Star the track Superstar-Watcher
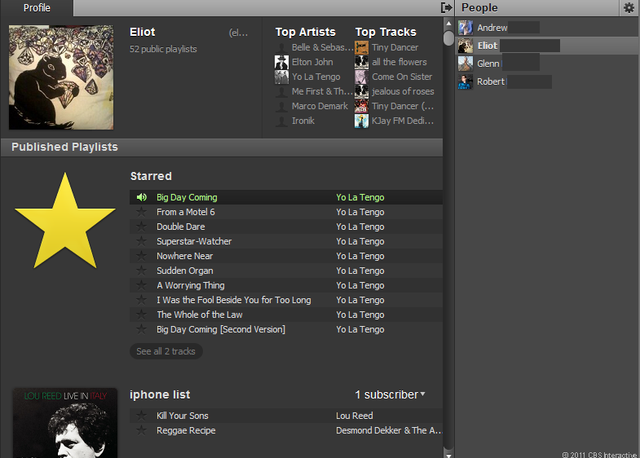 pos(142,241)
